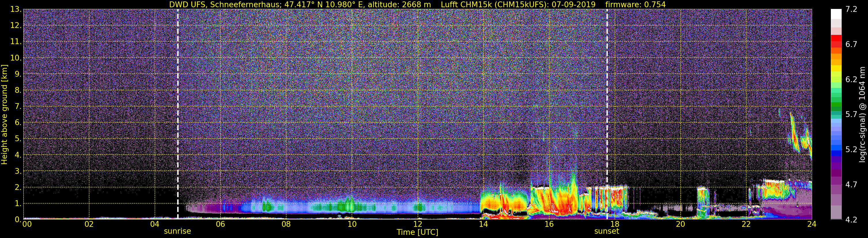Click the time axis tick label 12
The height and width of the screenshot is (238, 868).
pyautogui.click(x=417, y=224)
